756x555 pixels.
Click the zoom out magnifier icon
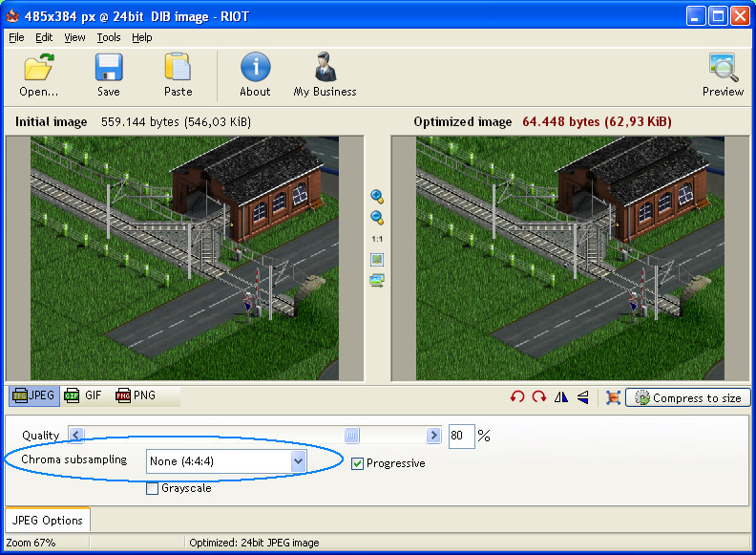pyautogui.click(x=377, y=218)
